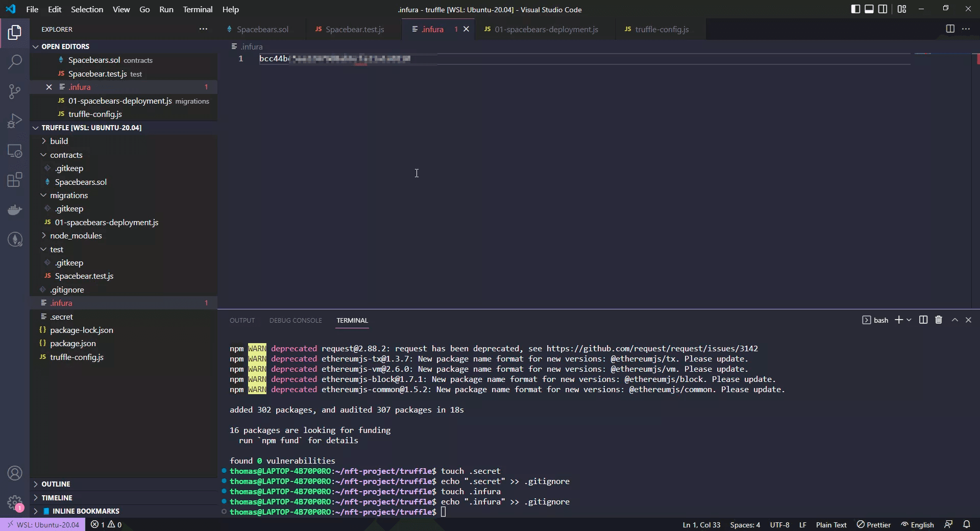Open the Explorer view in activity bar
Viewport: 980px width, 531px height.
[x=15, y=33]
